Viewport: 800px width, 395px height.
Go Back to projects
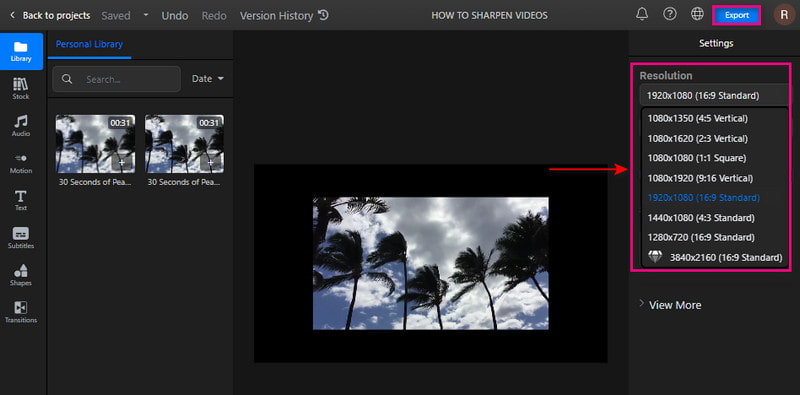[50, 15]
